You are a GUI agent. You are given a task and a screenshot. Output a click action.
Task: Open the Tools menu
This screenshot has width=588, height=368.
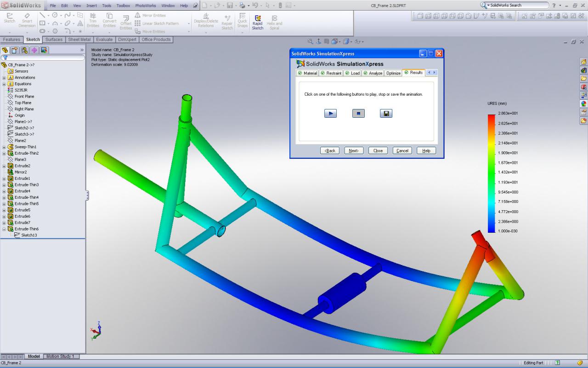[107, 6]
